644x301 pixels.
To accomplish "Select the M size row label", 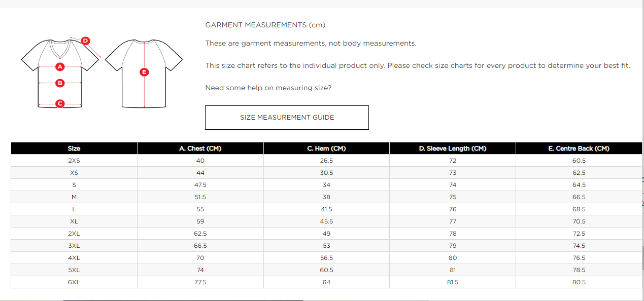I will pos(74,197).
